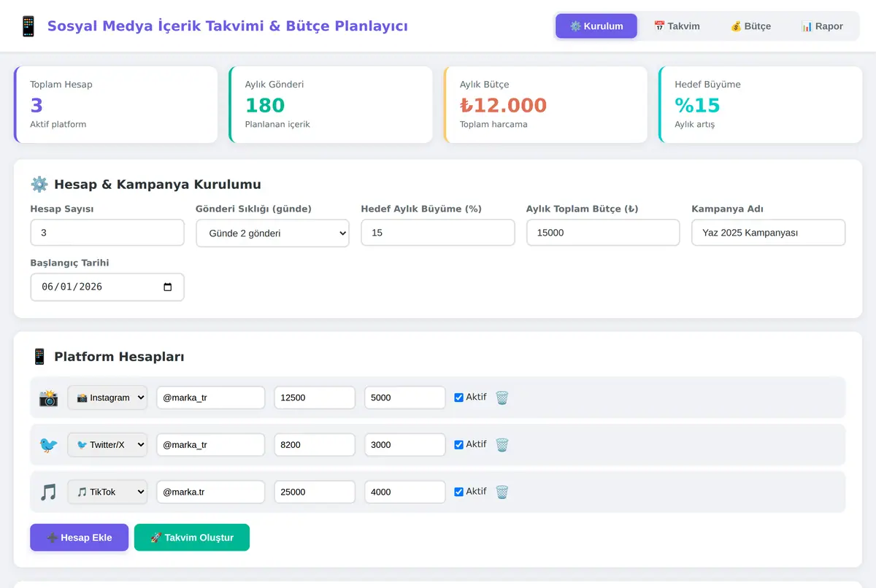Click the camera icon beside the Instagram row
The width and height of the screenshot is (876, 588).
(48, 398)
